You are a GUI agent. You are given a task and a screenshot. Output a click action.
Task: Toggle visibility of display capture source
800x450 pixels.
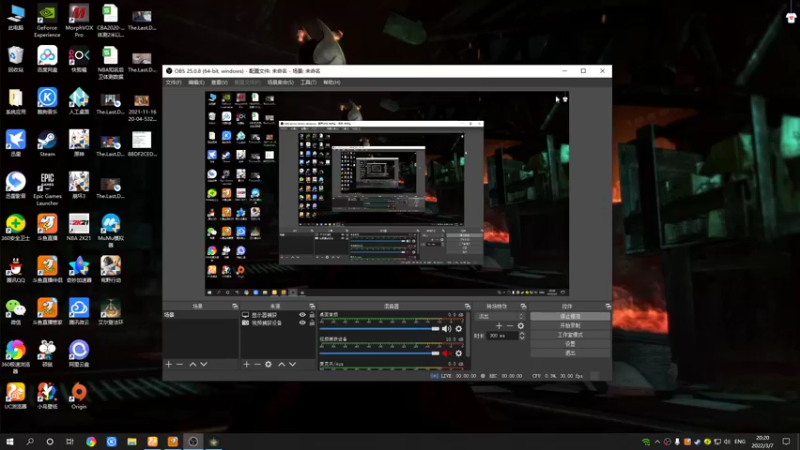tap(303, 315)
